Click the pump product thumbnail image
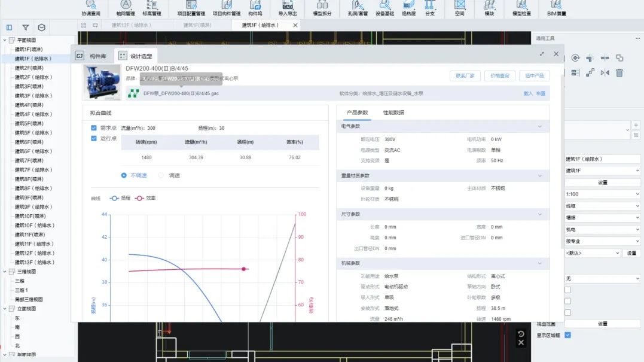 [102, 82]
